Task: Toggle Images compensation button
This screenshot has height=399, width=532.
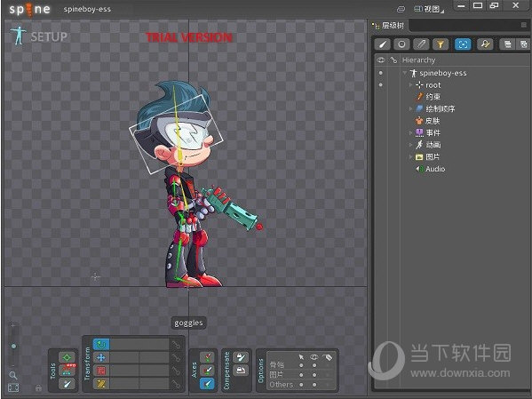Action: (240, 371)
